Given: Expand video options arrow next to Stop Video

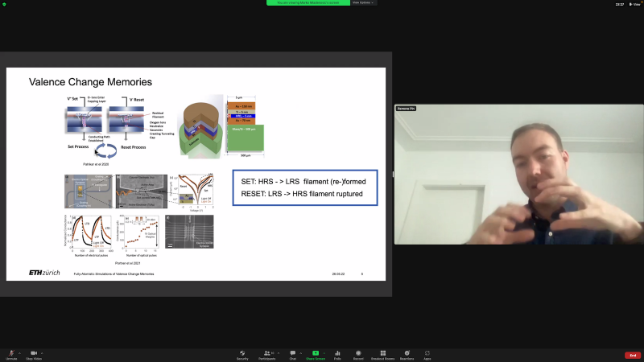Looking at the screenshot, I should tap(42, 353).
